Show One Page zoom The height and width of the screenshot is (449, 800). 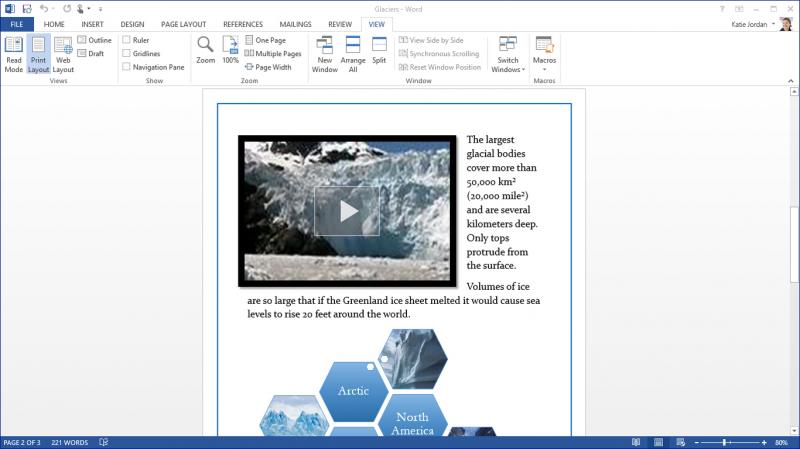(265, 40)
